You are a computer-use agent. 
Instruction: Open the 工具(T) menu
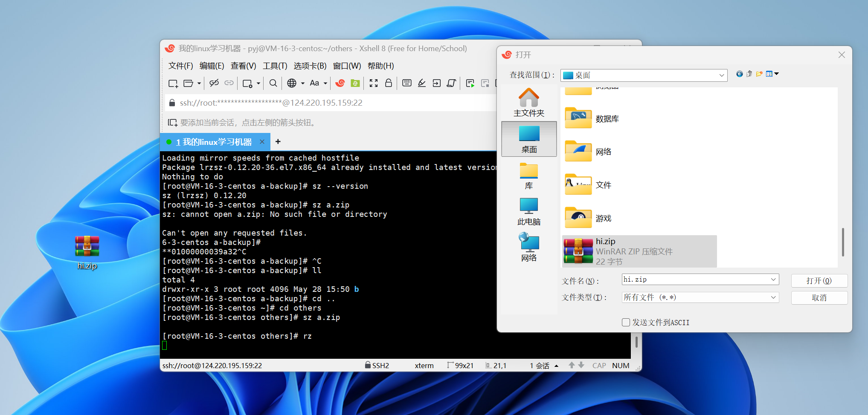point(275,66)
